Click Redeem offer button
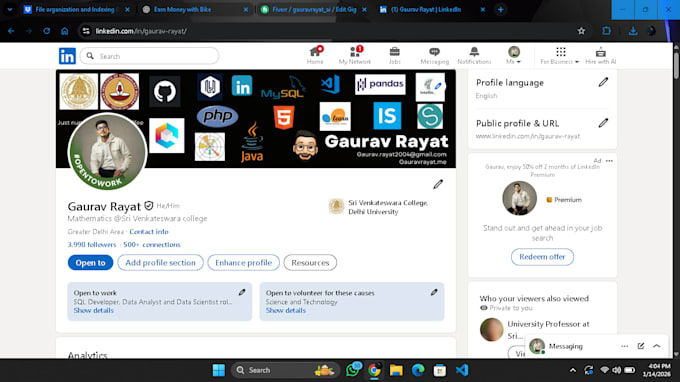Image resolution: width=680 pixels, height=382 pixels. 542,257
